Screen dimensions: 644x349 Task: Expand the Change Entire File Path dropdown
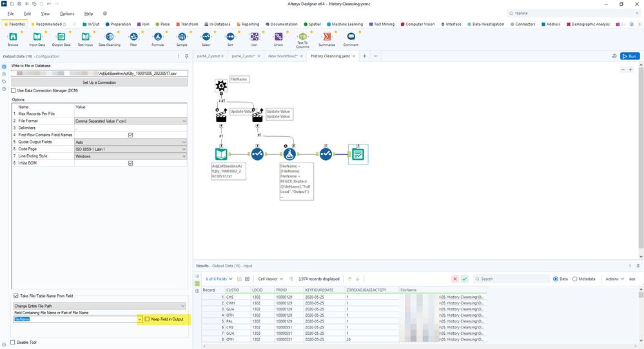99,306
